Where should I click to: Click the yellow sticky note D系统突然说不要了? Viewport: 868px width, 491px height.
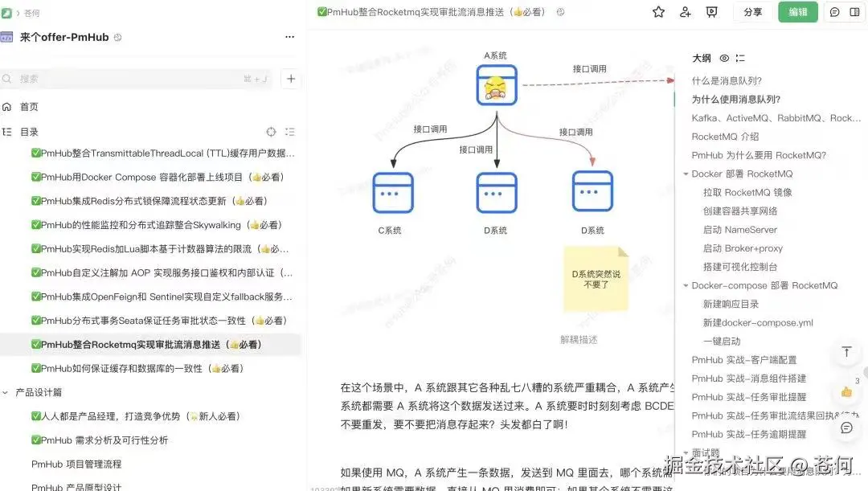point(596,280)
